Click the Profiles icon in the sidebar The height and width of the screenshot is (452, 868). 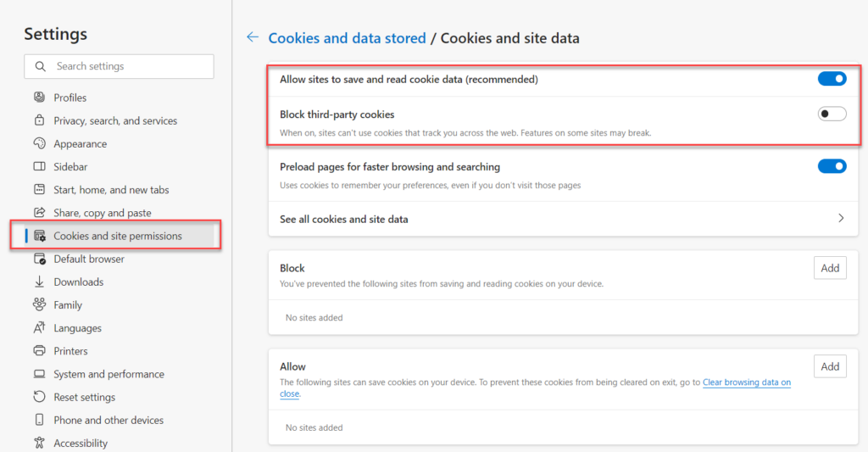pyautogui.click(x=39, y=98)
